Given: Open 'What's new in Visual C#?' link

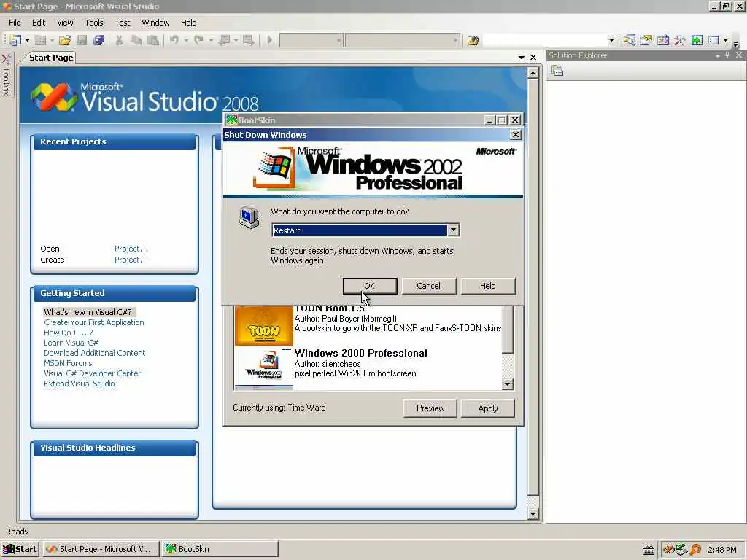Looking at the screenshot, I should click(x=88, y=312).
